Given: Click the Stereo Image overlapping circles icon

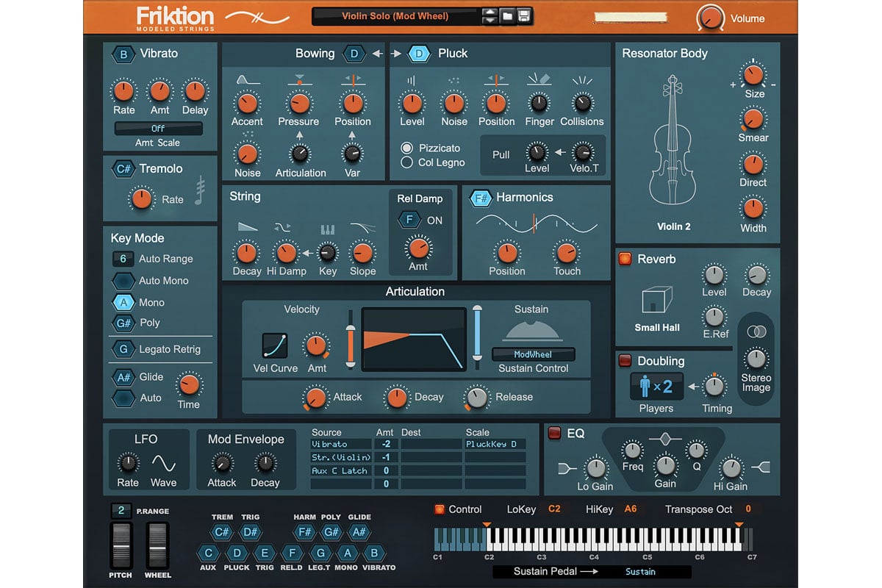Looking at the screenshot, I should 756,332.
